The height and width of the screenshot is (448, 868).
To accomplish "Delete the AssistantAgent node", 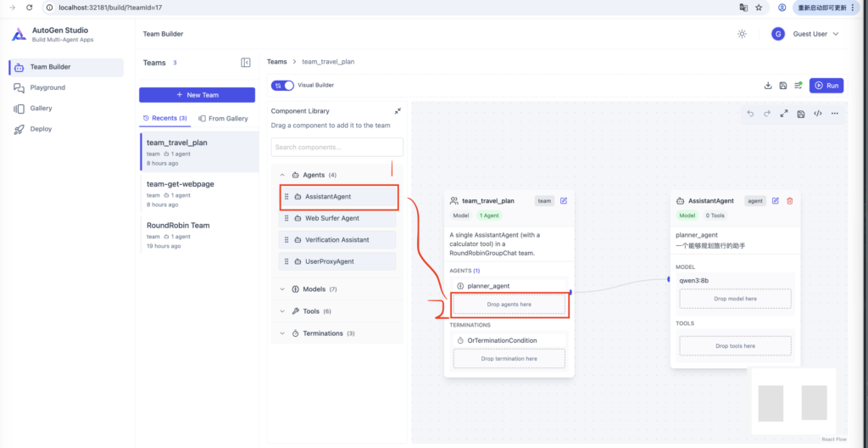I will 790,201.
